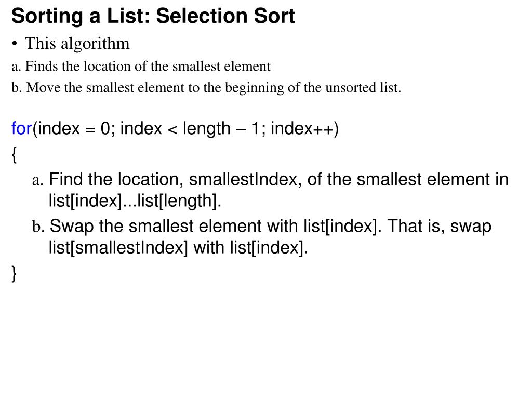The height and width of the screenshot is (399, 532).
Task: Click 'list[index]...list[length].' text
Action: point(135,201)
